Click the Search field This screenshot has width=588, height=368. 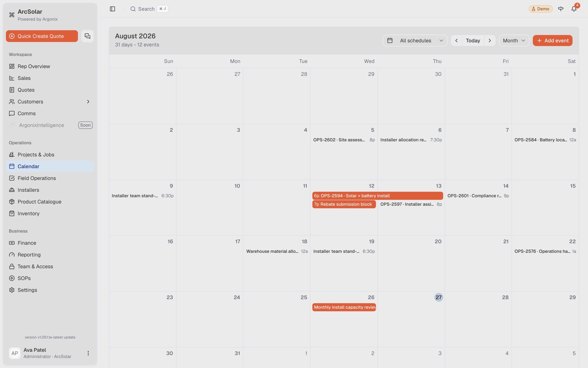(149, 9)
